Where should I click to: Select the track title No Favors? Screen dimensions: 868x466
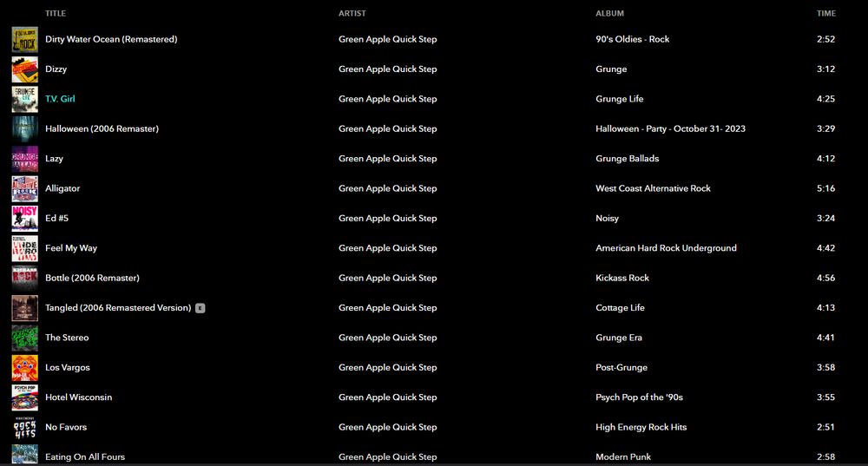coord(66,428)
